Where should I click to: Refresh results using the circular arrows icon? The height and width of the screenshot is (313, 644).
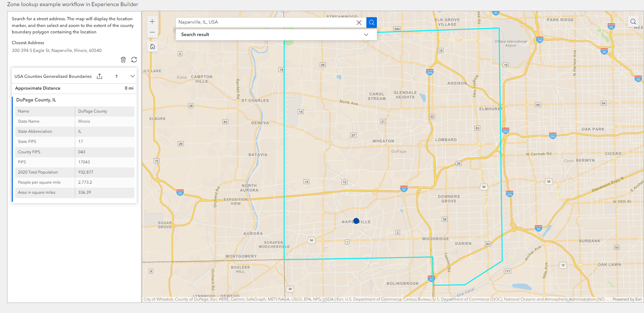(x=134, y=60)
